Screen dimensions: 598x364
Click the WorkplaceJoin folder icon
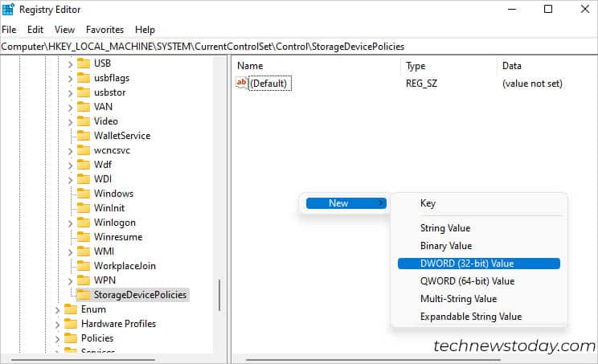click(84, 266)
